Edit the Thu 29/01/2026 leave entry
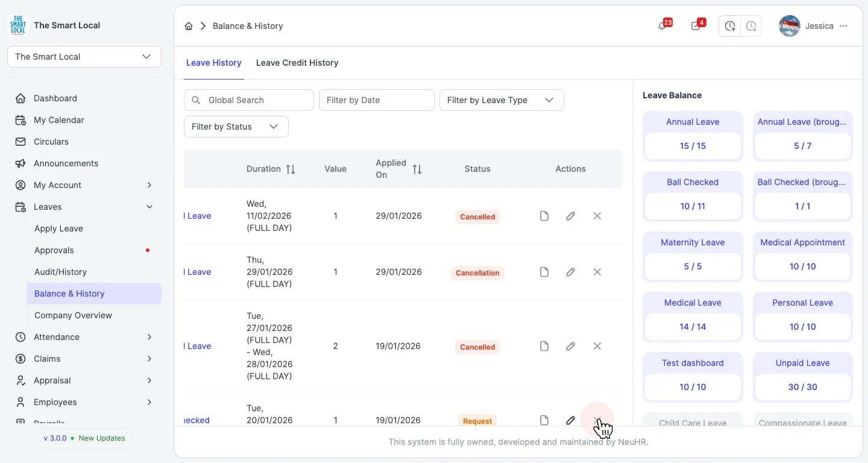 [x=571, y=272]
